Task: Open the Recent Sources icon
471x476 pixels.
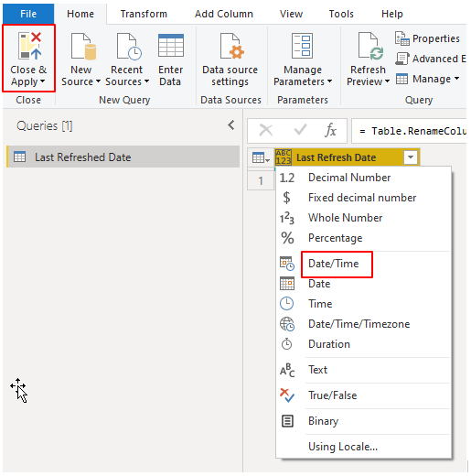Action: click(x=129, y=47)
